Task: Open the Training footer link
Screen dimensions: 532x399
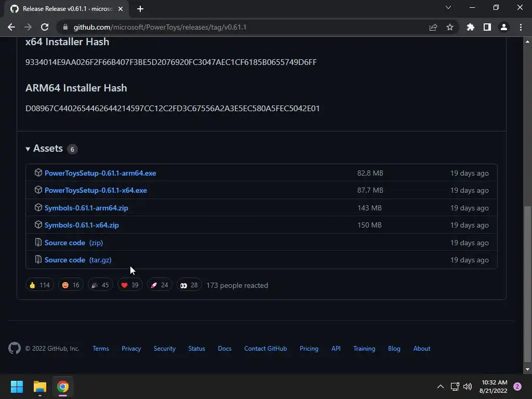Action: (364, 349)
